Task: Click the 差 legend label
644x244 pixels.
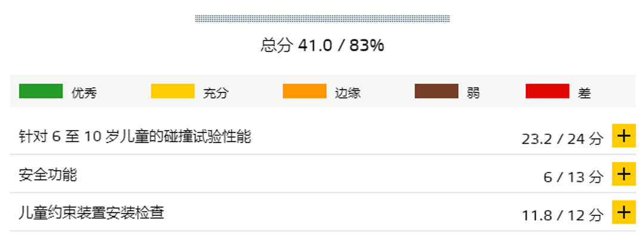Action: point(584,93)
